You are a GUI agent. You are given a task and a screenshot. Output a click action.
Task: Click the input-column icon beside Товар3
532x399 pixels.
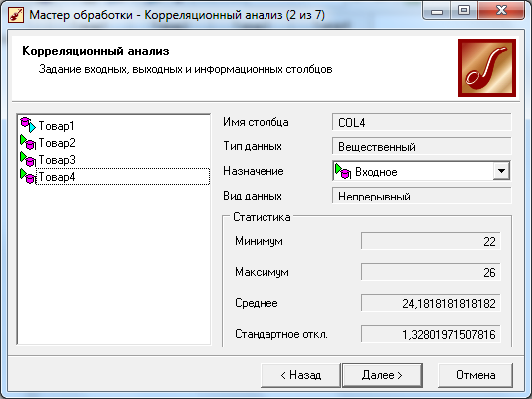click(28, 159)
